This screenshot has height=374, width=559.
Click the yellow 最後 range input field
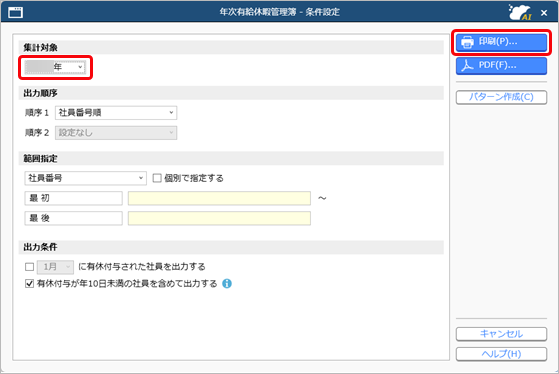pos(219,218)
